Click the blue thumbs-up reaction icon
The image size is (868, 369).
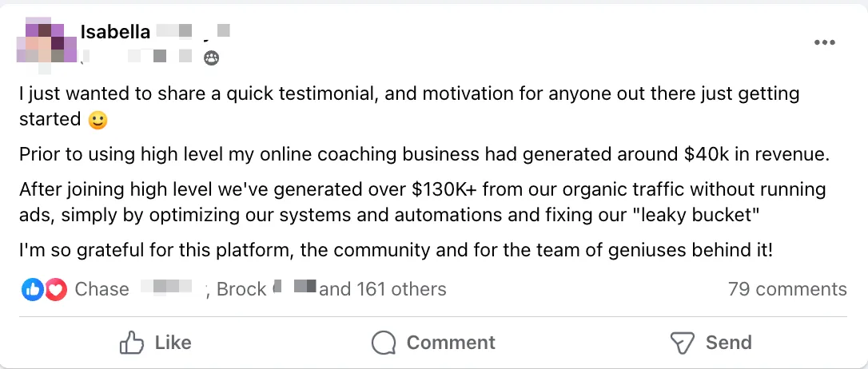click(x=33, y=289)
